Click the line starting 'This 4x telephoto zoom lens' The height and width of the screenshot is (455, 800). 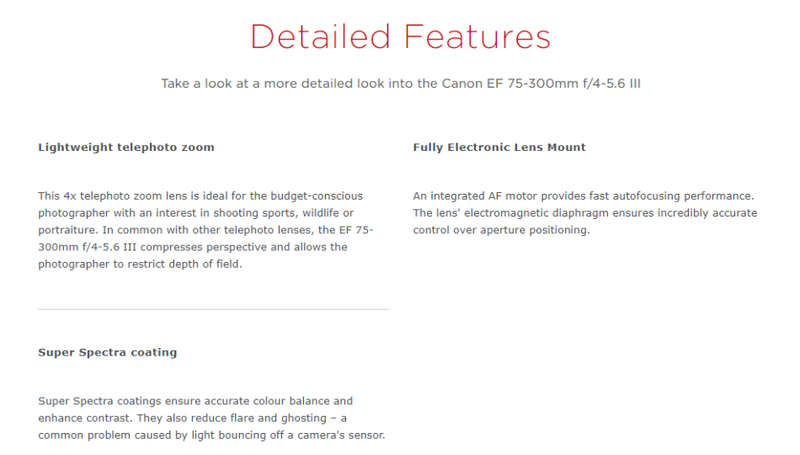click(201, 196)
